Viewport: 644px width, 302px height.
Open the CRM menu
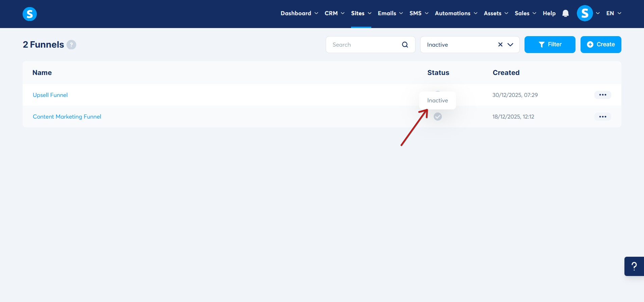[x=334, y=13]
